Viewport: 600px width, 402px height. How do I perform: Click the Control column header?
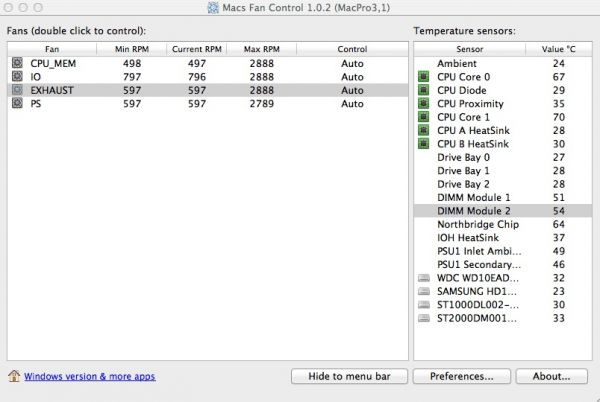[352, 47]
